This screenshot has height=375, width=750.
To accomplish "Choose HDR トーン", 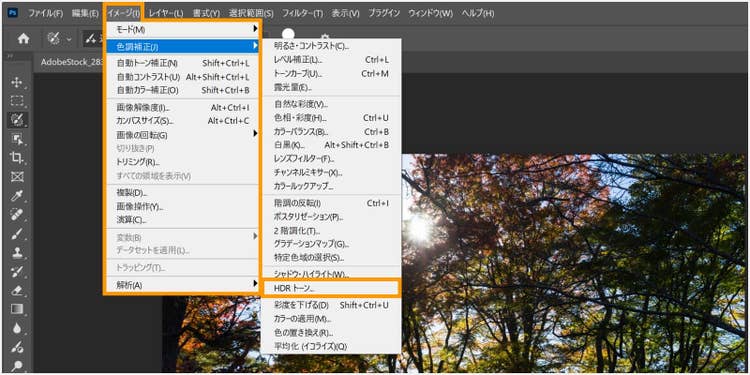I will (331, 288).
